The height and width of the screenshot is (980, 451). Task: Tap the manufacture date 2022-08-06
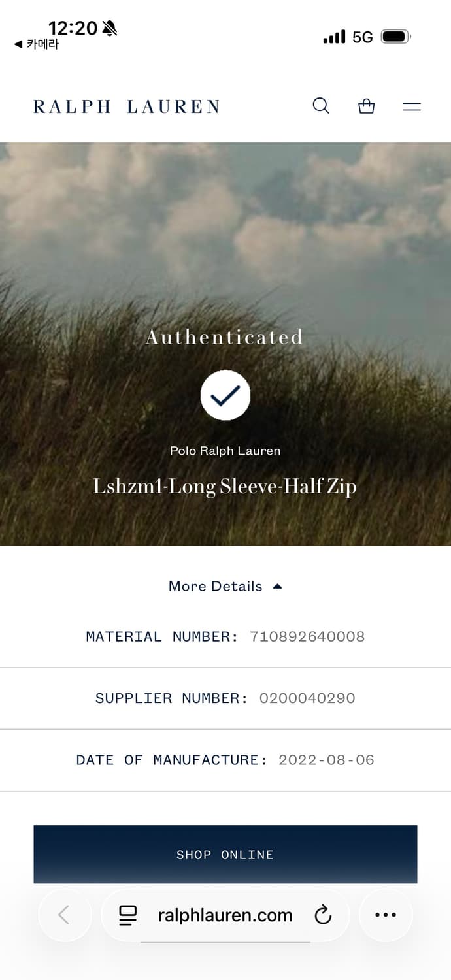(x=326, y=760)
